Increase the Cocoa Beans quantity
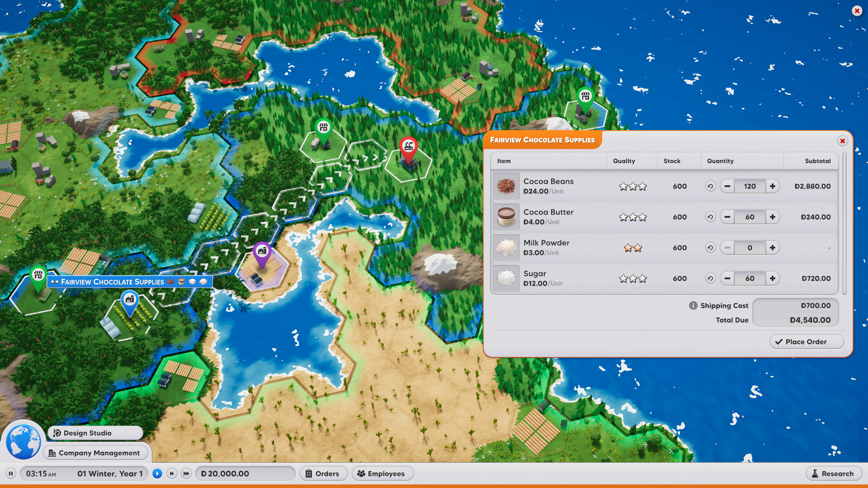The image size is (868, 488). click(x=773, y=186)
